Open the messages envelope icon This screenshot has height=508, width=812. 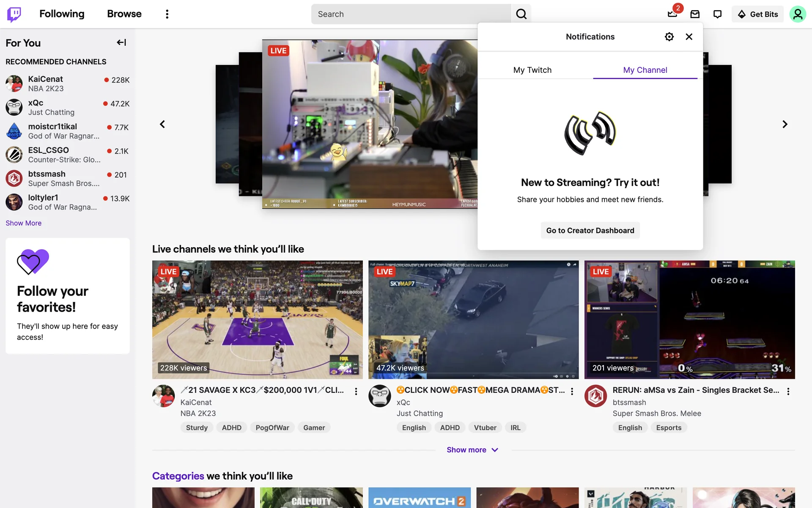[x=695, y=14]
